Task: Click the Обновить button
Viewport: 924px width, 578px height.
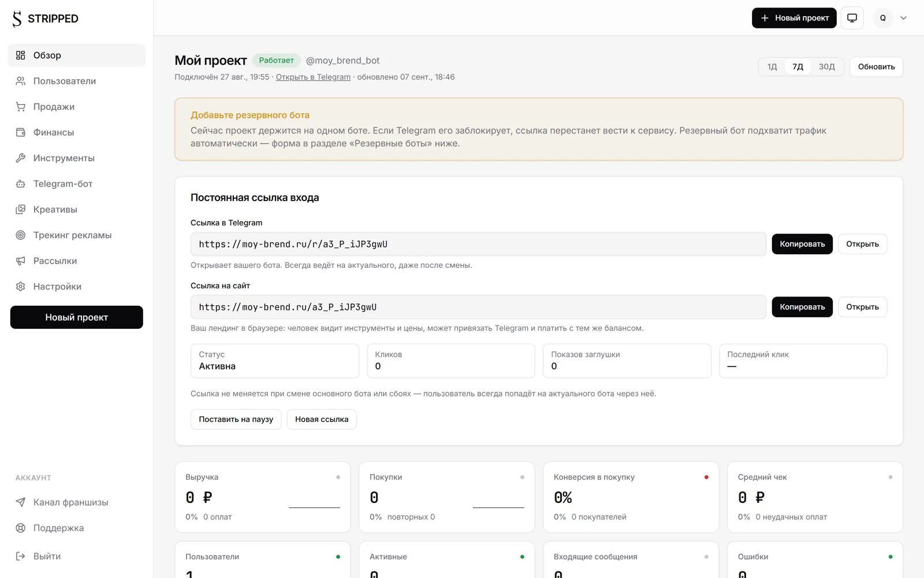Action: [876, 66]
